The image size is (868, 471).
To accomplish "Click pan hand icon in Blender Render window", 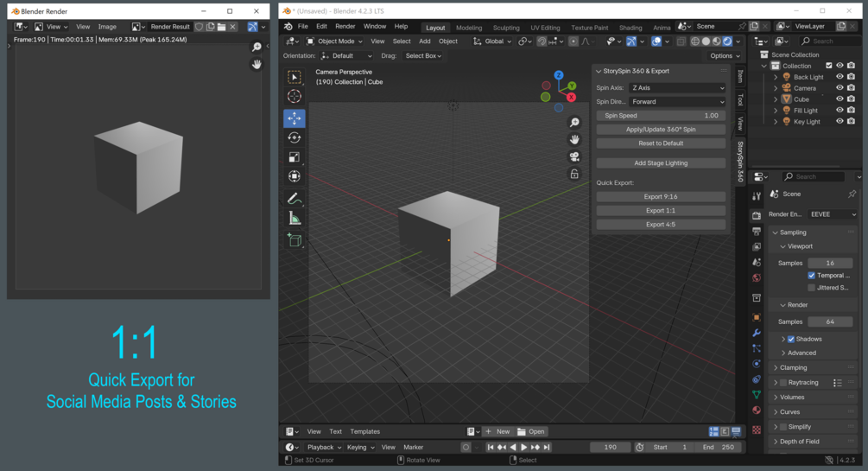I will point(257,64).
